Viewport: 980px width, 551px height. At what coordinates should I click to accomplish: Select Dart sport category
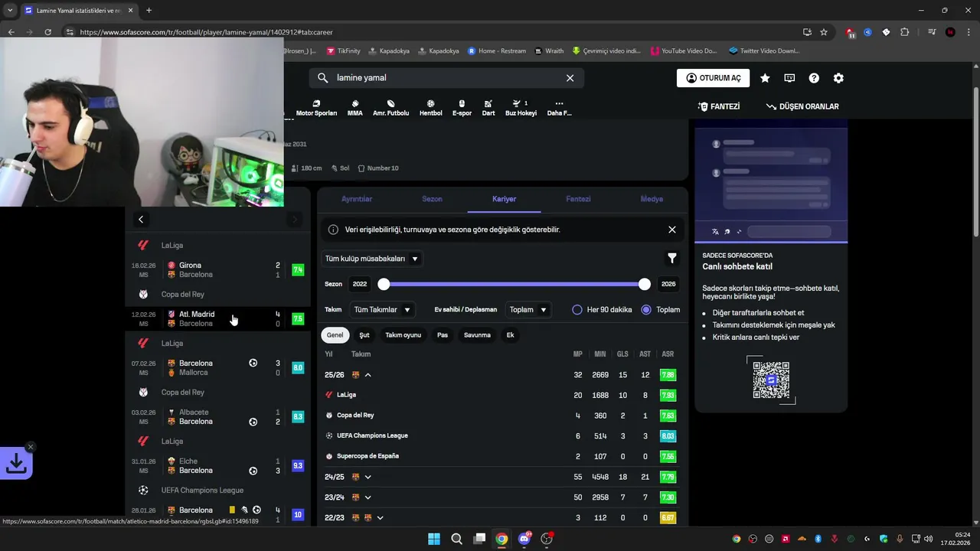[x=488, y=108]
